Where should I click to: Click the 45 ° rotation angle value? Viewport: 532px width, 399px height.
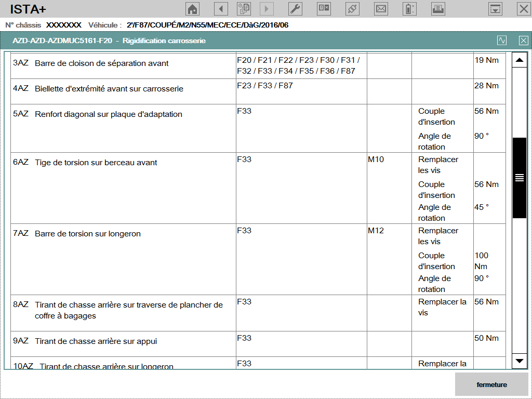point(482,207)
